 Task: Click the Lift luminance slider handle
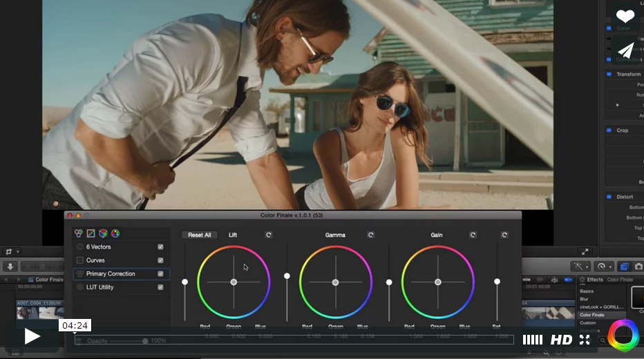[184, 282]
